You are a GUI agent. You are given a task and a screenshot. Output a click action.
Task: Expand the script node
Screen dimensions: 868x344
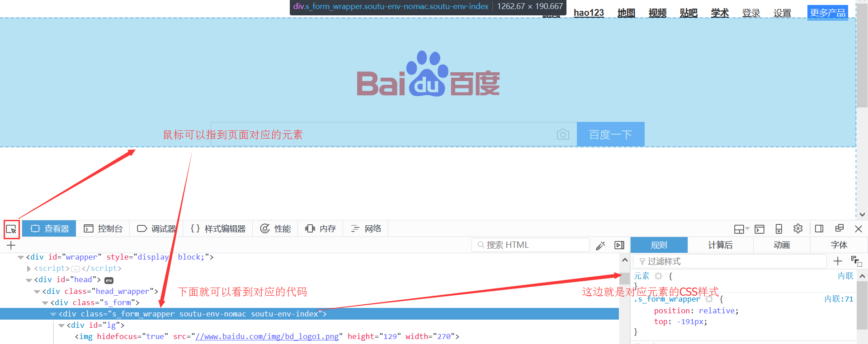pyautogui.click(x=29, y=269)
